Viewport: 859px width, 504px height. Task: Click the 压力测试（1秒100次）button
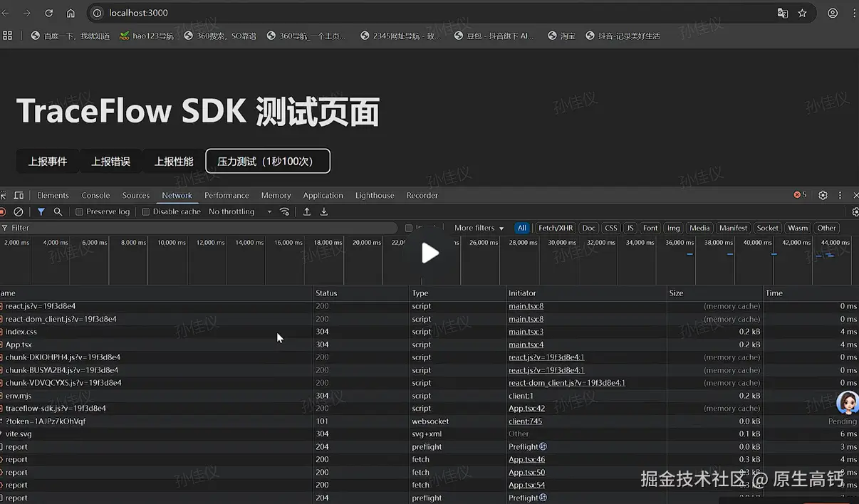(268, 161)
